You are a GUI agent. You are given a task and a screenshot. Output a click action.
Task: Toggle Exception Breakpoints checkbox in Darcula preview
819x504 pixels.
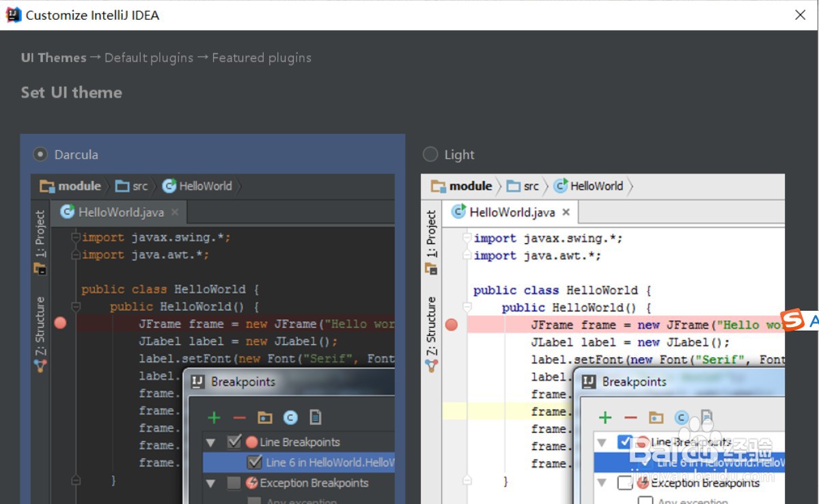(234, 483)
